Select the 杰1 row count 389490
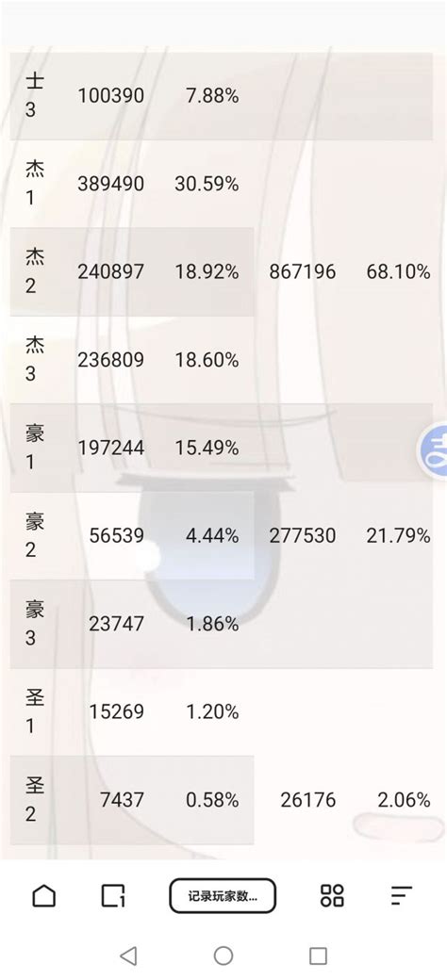Image resolution: width=447 pixels, height=980 pixels. [x=110, y=184]
